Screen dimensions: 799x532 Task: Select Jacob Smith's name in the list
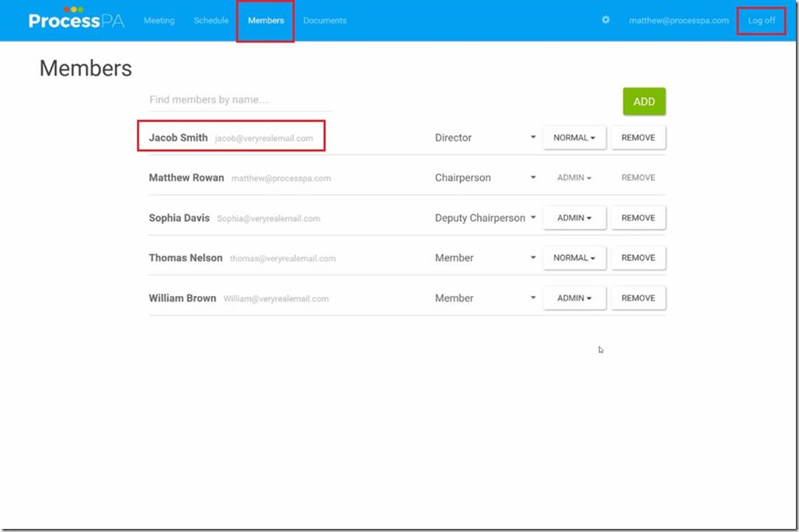coord(179,137)
